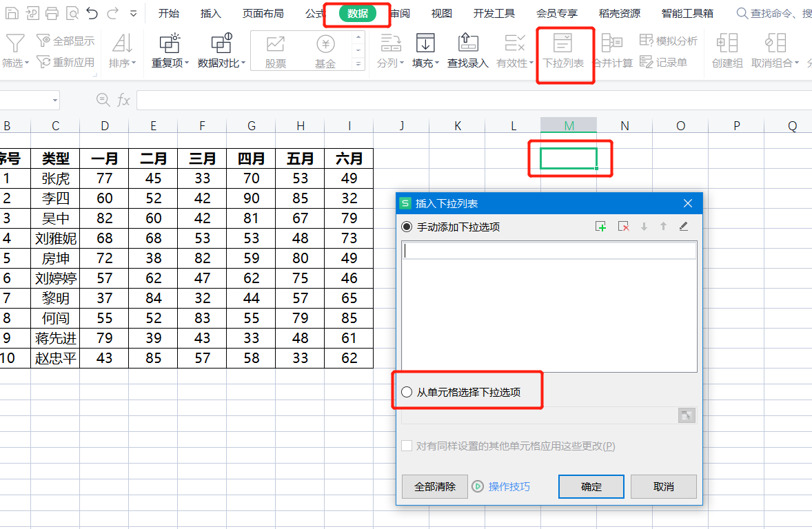Click the cell range selector icon
Screen dimensions: 812x529
(x=687, y=415)
